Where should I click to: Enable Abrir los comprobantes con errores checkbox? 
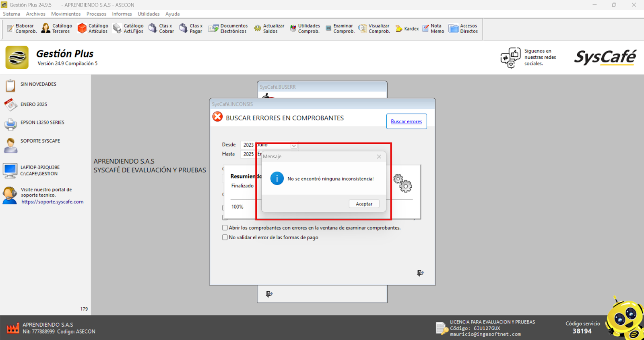225,228
